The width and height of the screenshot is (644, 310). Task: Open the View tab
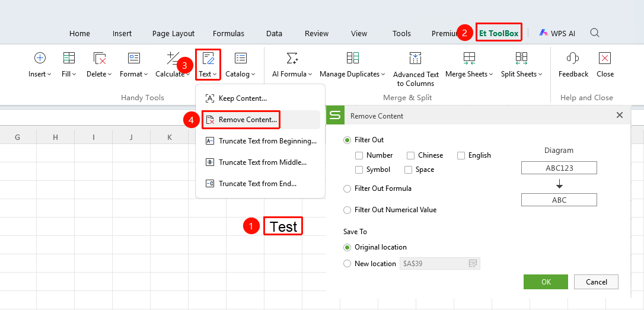[359, 34]
